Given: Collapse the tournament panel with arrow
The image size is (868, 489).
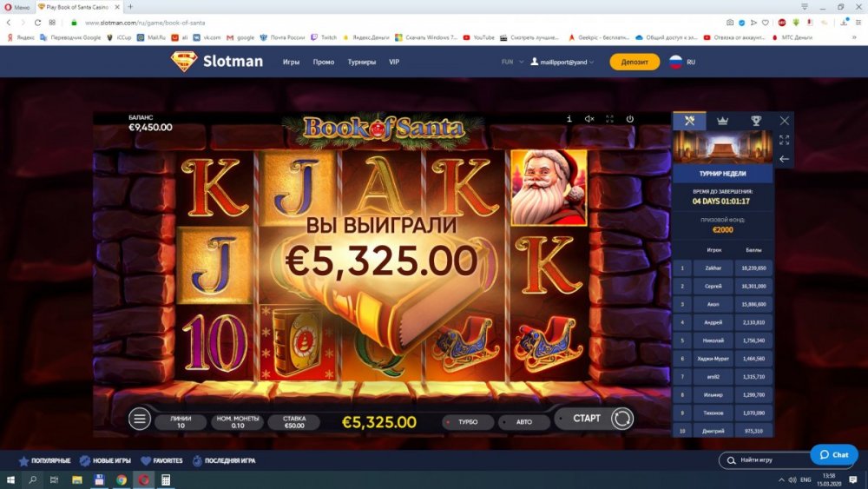Looking at the screenshot, I should 785,159.
